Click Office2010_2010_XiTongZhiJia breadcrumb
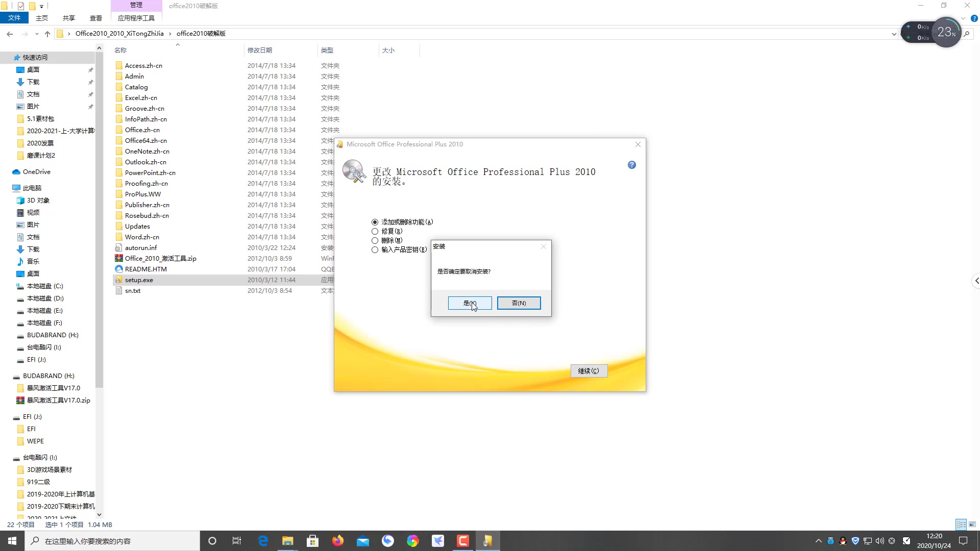The height and width of the screenshot is (551, 980). (x=119, y=34)
